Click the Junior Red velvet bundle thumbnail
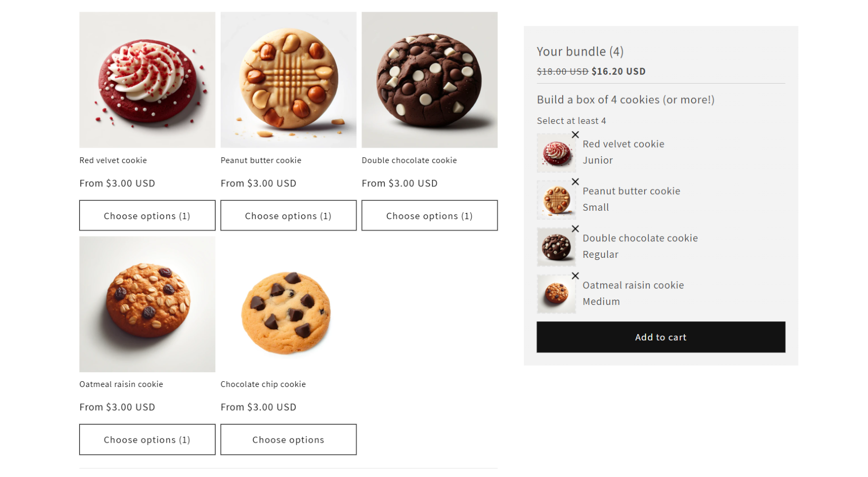This screenshot has width=868, height=477. click(556, 152)
